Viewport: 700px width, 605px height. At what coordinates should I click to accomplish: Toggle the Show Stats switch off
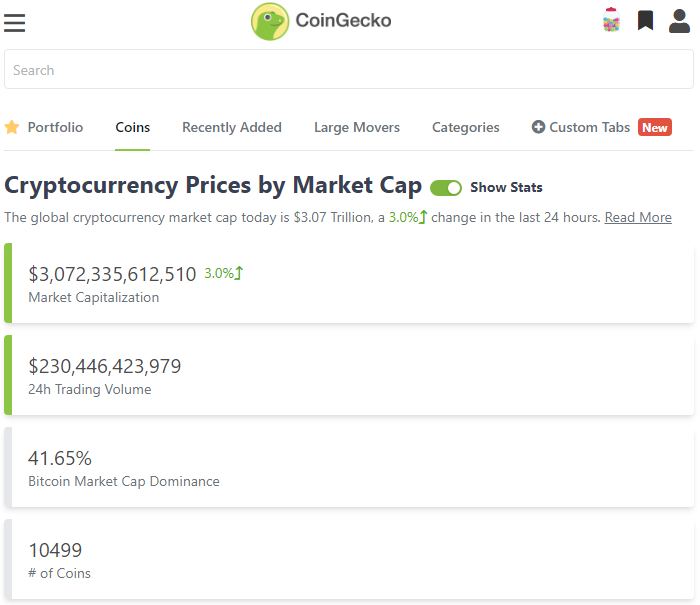pos(446,187)
